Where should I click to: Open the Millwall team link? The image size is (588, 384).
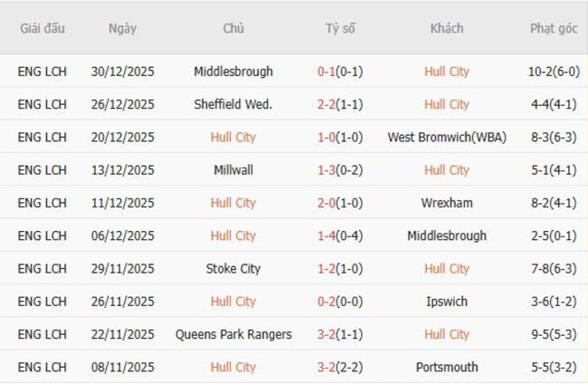coord(233,170)
